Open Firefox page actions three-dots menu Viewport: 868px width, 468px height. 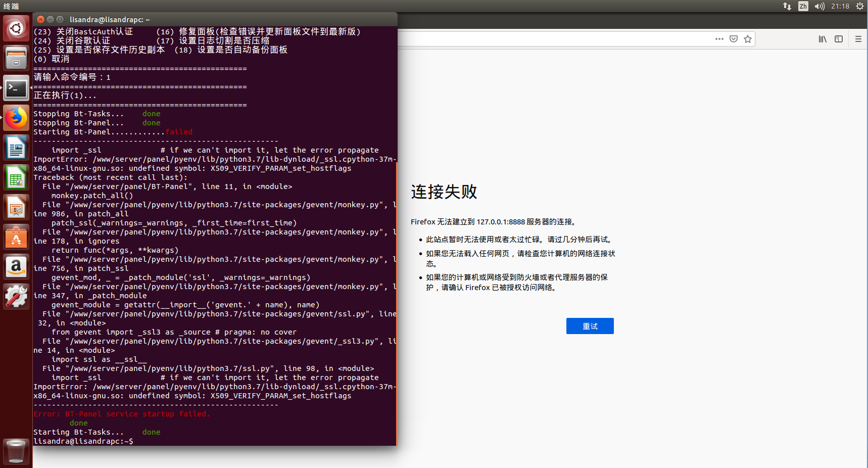[x=719, y=39]
